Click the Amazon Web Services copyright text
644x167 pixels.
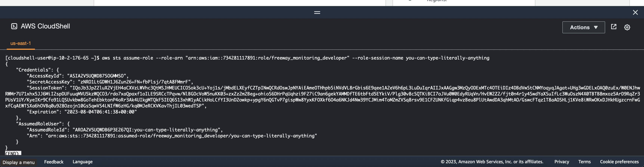[492, 162]
